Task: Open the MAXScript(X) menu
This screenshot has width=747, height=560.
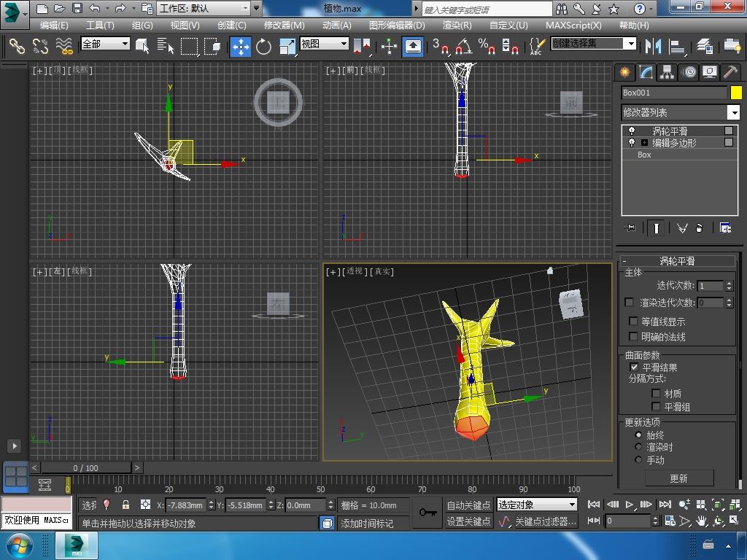Action: (x=573, y=26)
